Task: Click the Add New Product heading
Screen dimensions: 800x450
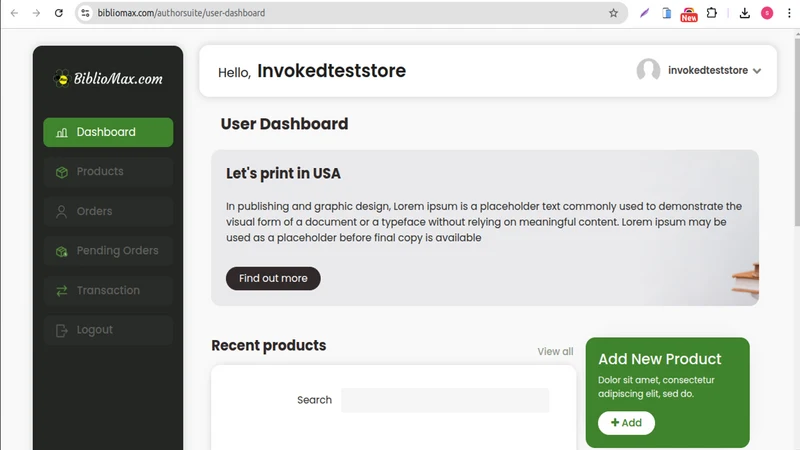Action: click(x=660, y=359)
